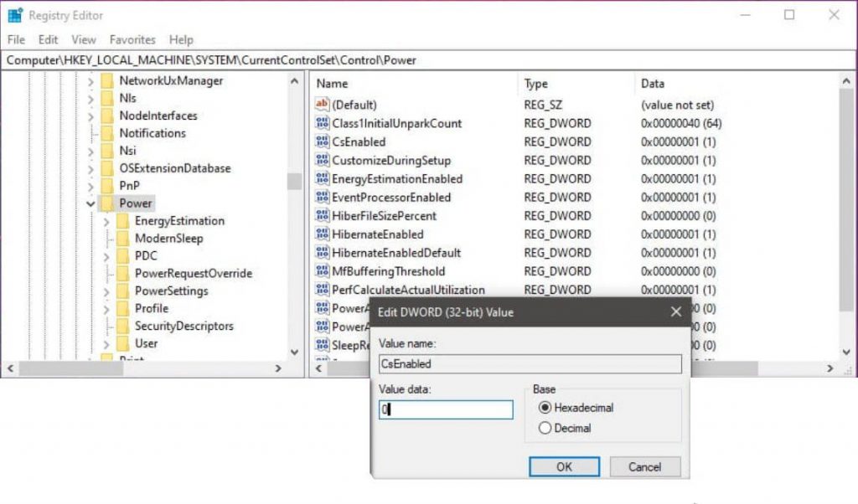Click OK to save the value
This screenshot has height=504, width=858.
[564, 466]
